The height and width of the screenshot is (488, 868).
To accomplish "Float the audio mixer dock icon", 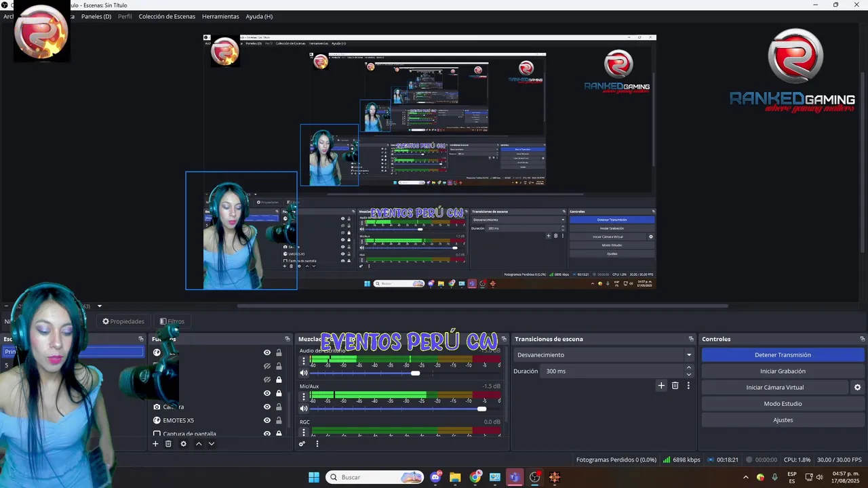I will 504,339.
